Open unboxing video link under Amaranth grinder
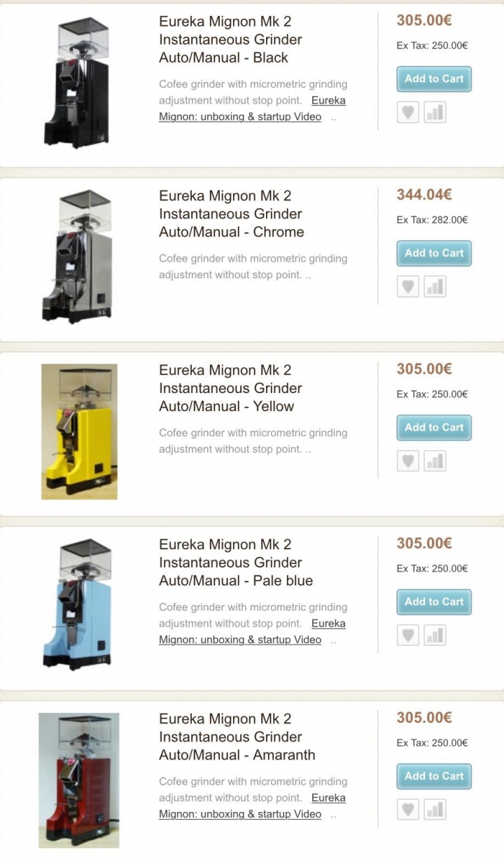The width and height of the screenshot is (504, 863). coord(252,806)
